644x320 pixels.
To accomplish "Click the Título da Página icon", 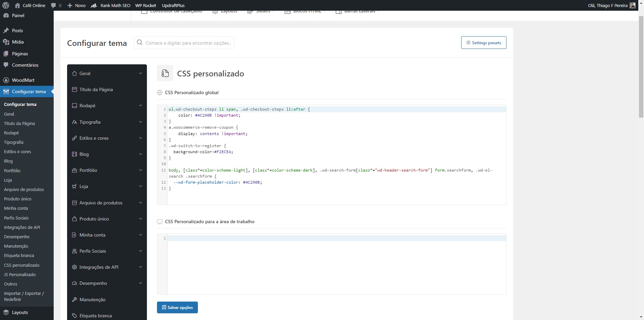I will (74, 89).
